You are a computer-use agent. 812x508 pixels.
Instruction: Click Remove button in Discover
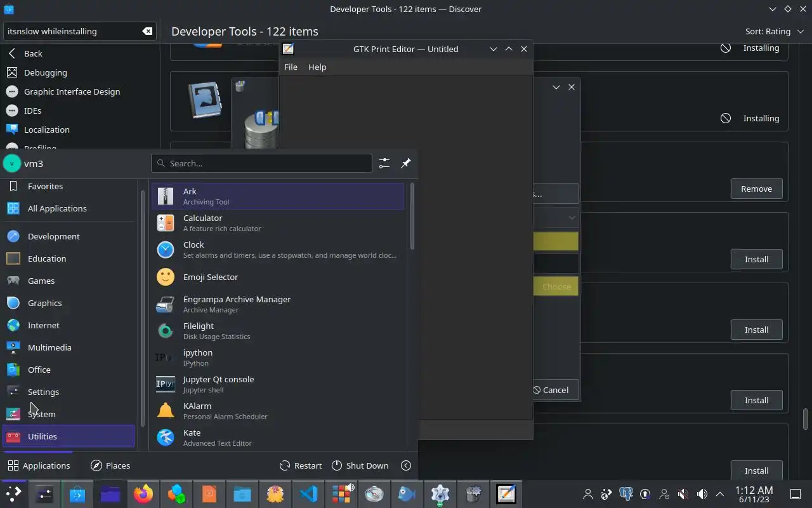[756, 189]
